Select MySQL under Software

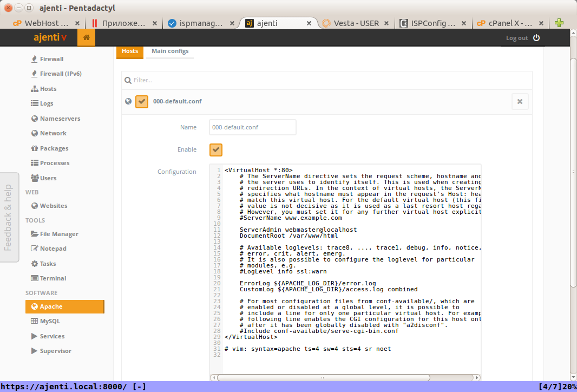click(50, 321)
